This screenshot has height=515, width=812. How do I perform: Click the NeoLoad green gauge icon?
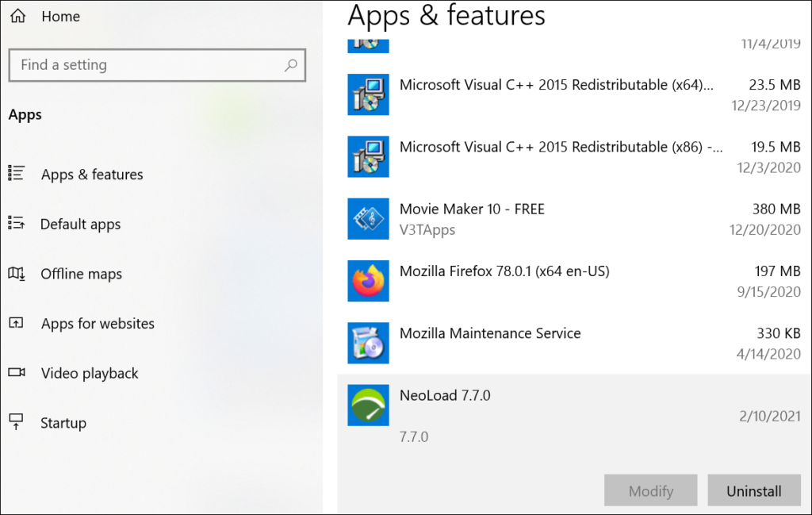(368, 405)
